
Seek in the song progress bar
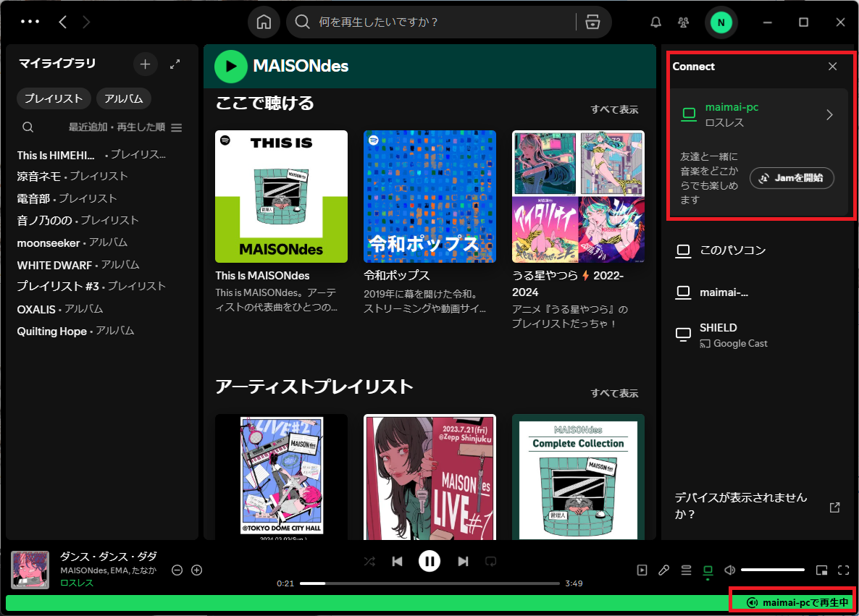tap(429, 583)
